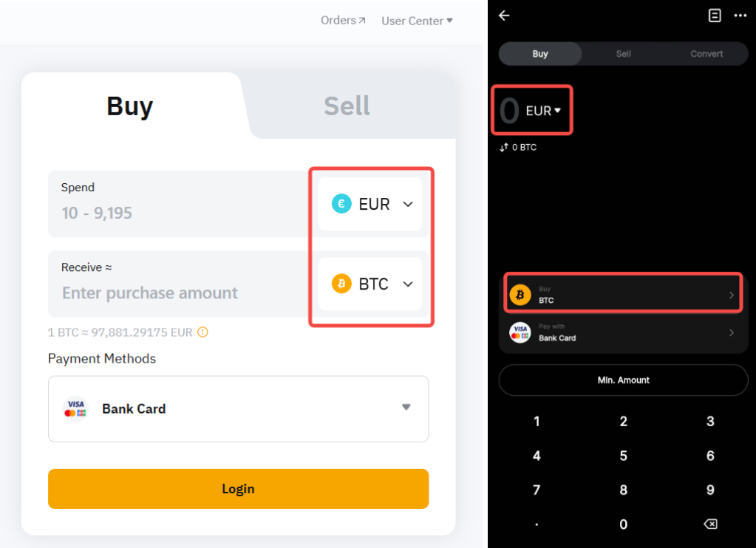Click the orange Bitcoin icon in Buy row

(x=520, y=295)
